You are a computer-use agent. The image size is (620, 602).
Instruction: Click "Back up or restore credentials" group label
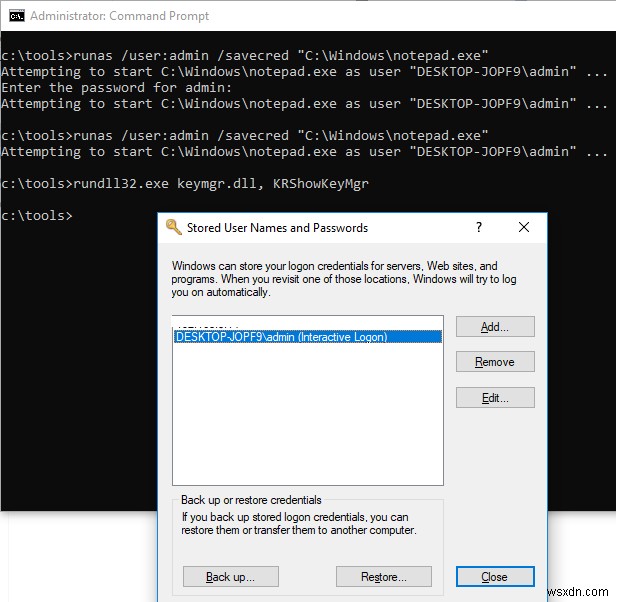[251, 500]
